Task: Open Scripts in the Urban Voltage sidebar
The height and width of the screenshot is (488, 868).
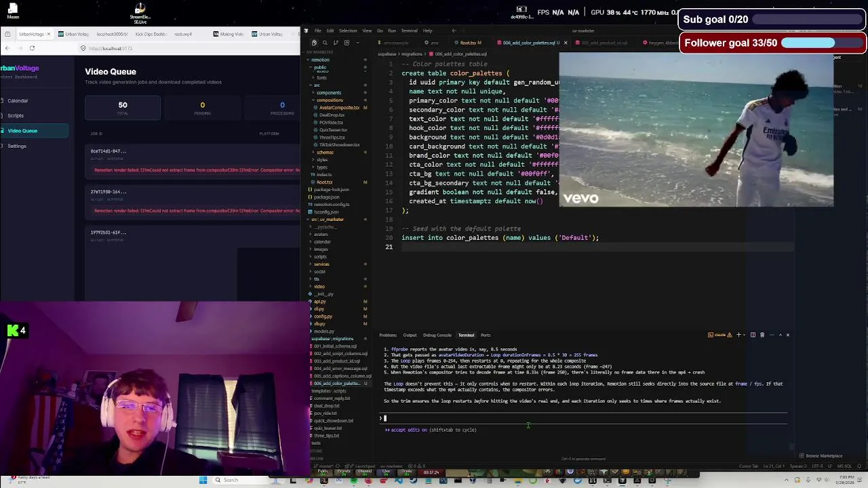Action: (x=16, y=116)
